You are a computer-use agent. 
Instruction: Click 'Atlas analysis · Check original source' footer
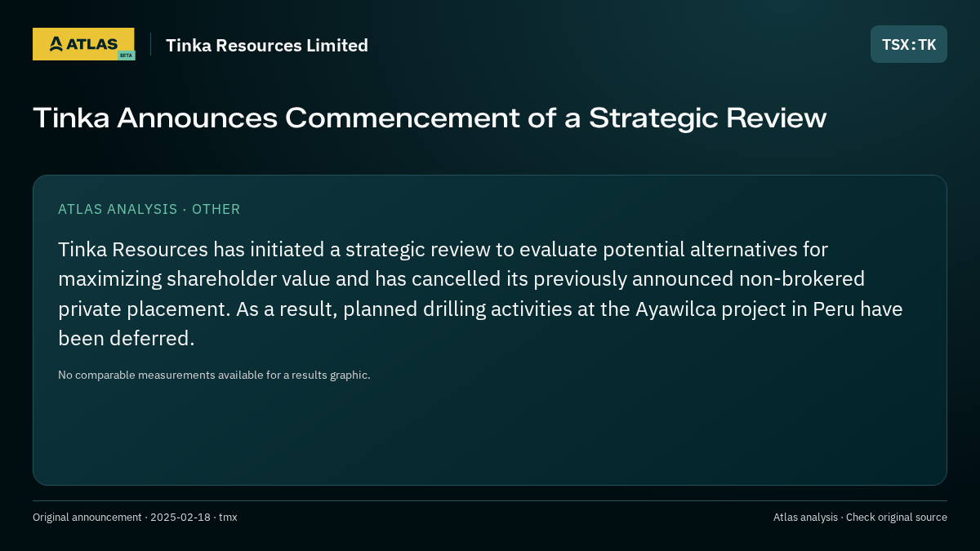[x=860, y=518]
